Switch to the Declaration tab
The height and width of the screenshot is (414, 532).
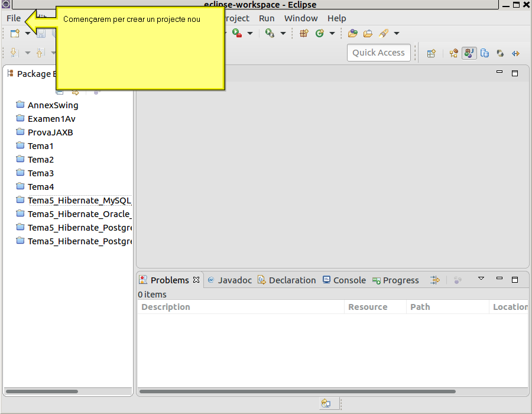(287, 280)
